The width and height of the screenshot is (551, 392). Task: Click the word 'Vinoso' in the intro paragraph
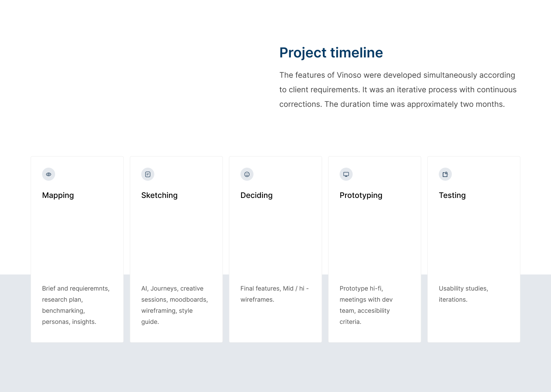tap(349, 75)
